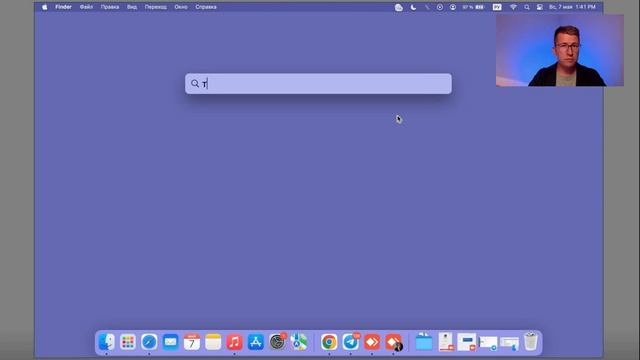Click the screen recording circle icon in menu bar
The height and width of the screenshot is (360, 640).
tap(440, 7)
